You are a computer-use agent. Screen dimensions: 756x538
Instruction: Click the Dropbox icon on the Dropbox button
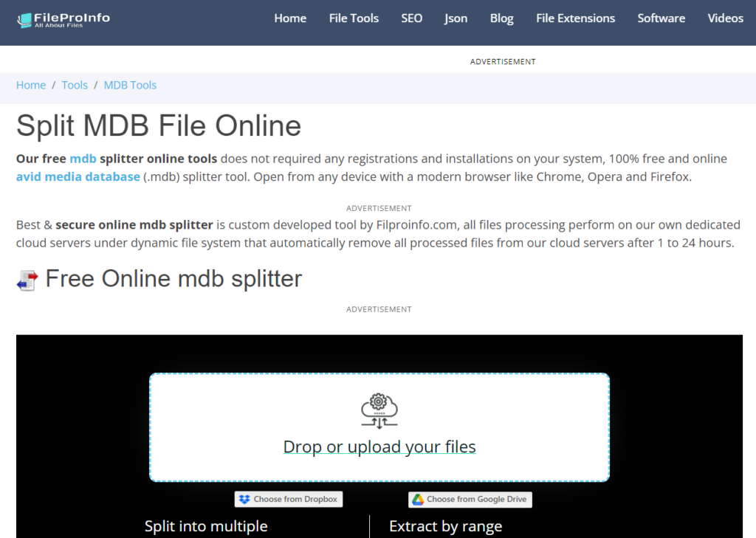[x=244, y=499]
